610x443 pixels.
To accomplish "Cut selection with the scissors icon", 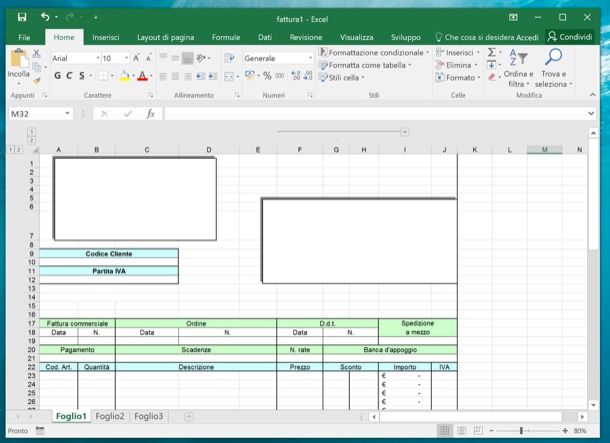I will 37,54.
